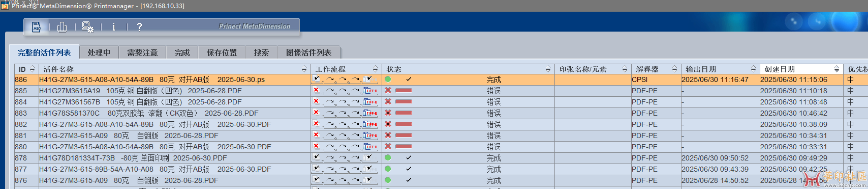Click the checked workflow box of job 878
The width and height of the screenshot is (868, 189).
pos(317,157)
